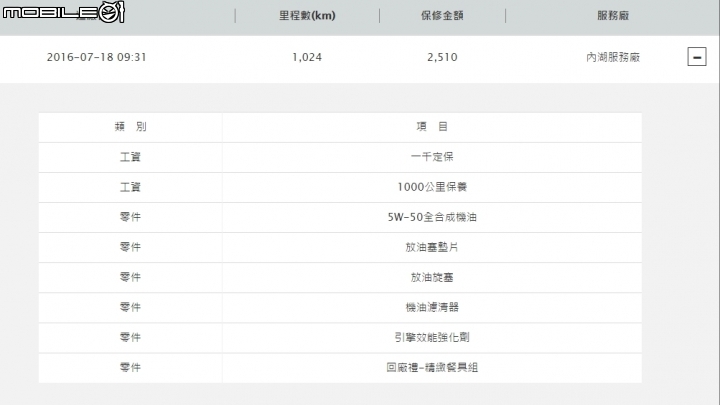Select the 放油塞墊片 item row
Viewport: 720px width, 405px height.
click(340, 248)
